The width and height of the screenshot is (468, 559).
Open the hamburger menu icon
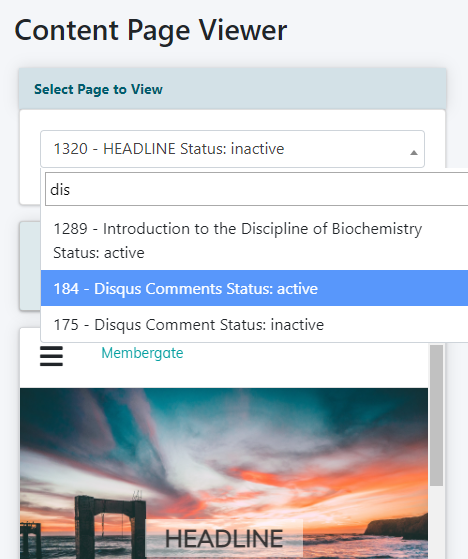pos(51,356)
